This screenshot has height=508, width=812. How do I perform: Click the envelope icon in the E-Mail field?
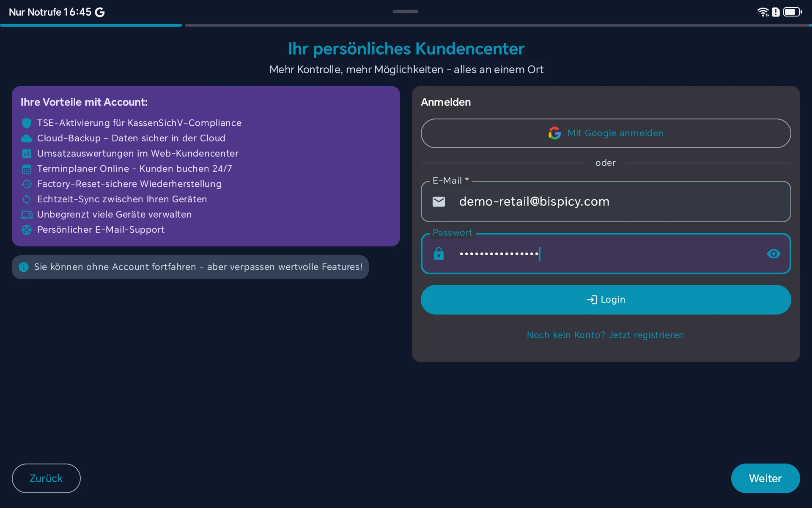point(439,202)
